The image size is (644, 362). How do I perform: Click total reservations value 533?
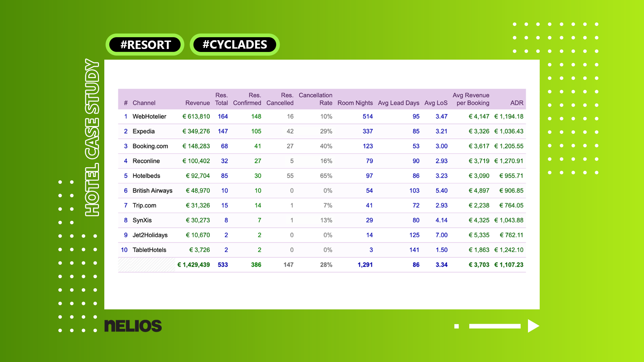click(223, 265)
